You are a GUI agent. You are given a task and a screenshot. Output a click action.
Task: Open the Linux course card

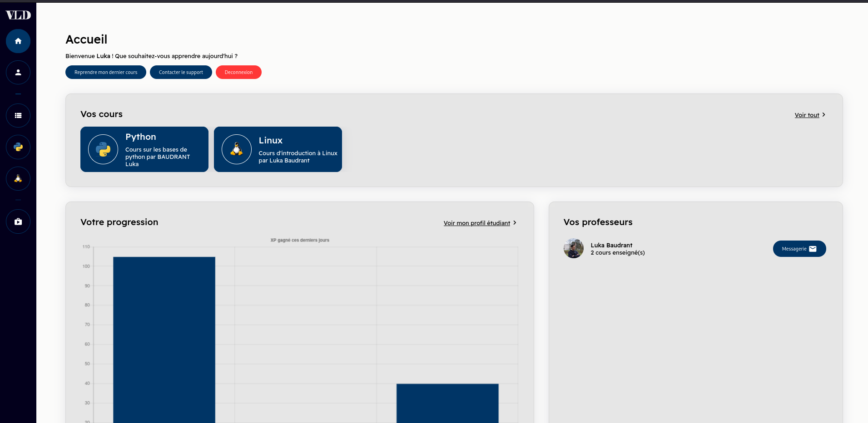click(x=278, y=149)
